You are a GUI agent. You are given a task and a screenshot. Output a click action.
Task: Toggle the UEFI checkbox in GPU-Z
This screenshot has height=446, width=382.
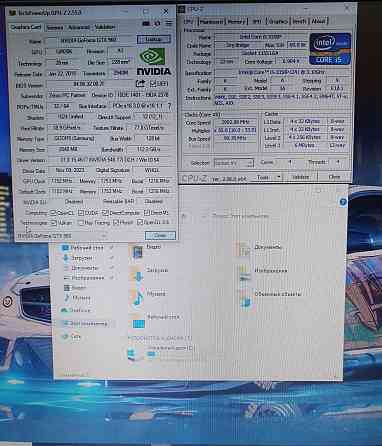[x=153, y=84]
